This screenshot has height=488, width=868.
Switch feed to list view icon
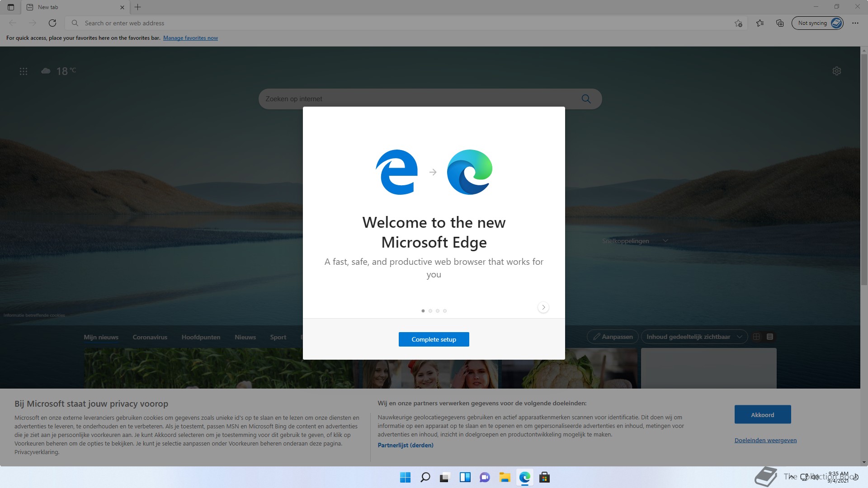[770, 337]
